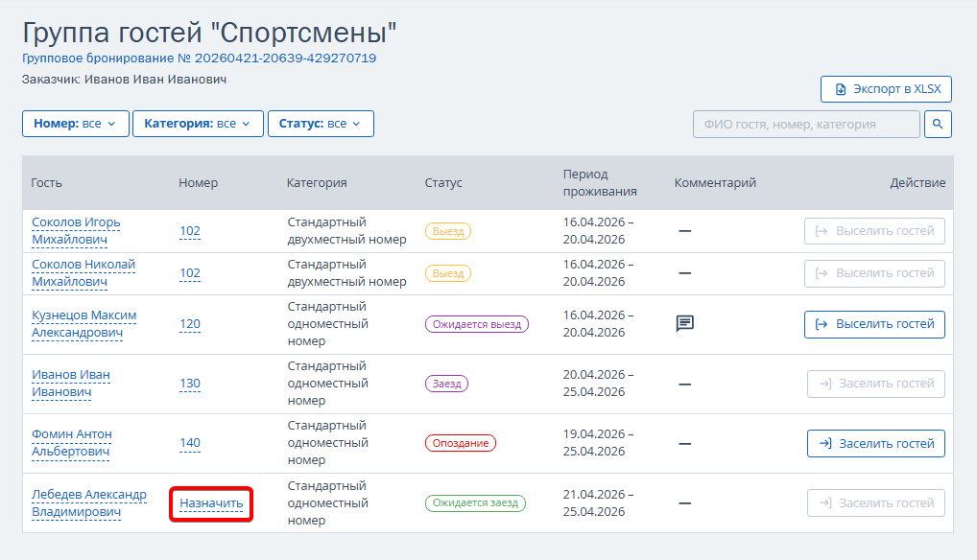This screenshot has width=977, height=560.
Task: Click room 120 number link
Action: [190, 323]
